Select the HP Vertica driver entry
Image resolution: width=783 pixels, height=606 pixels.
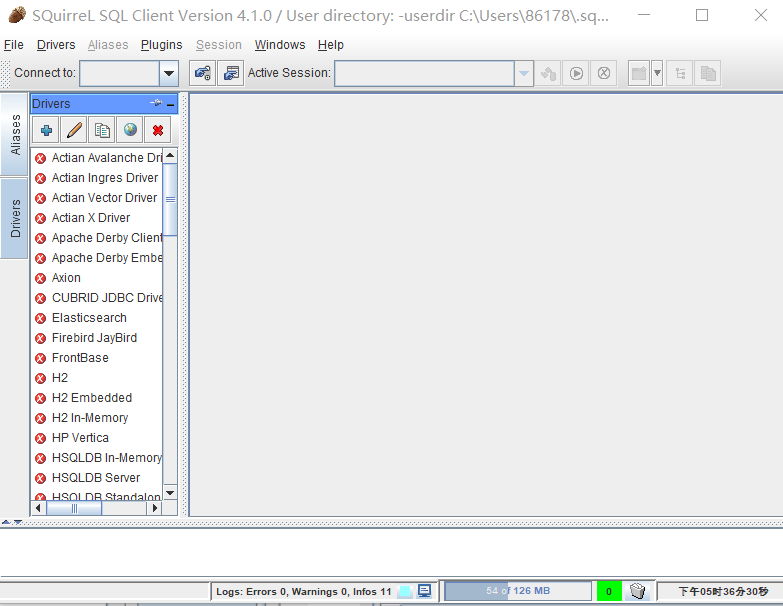(x=98, y=437)
